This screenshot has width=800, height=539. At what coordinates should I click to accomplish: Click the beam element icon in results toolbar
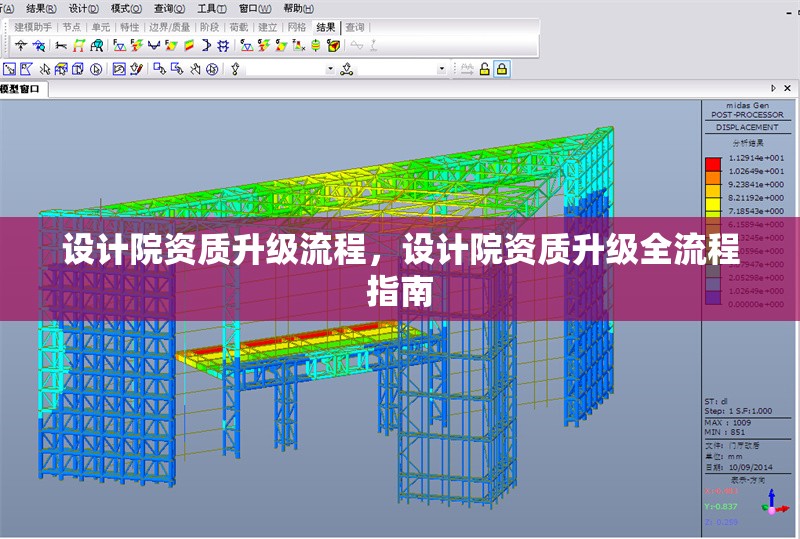click(x=62, y=46)
